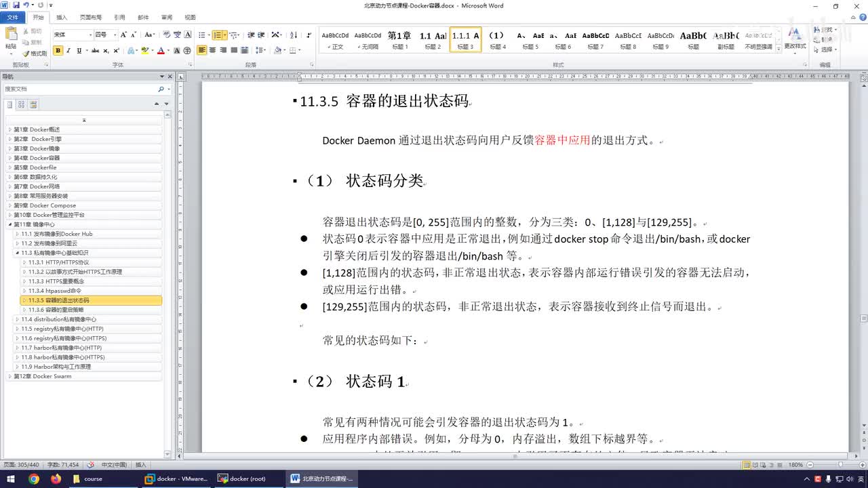Click the bullet list icon

(x=202, y=35)
